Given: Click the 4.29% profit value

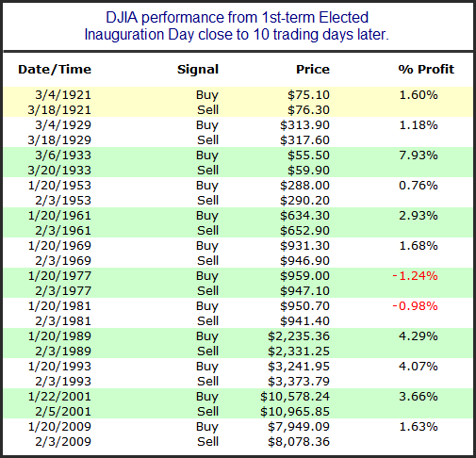Looking at the screenshot, I should 419,335.
